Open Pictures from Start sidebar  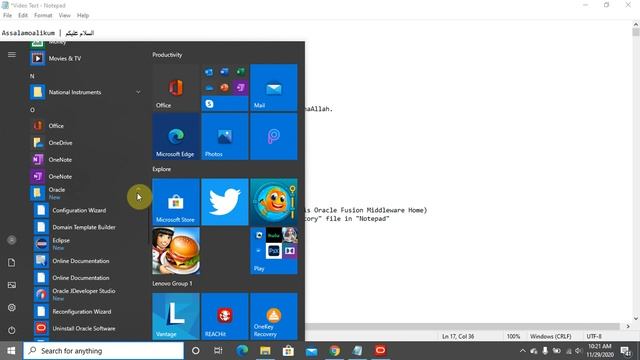[12, 285]
